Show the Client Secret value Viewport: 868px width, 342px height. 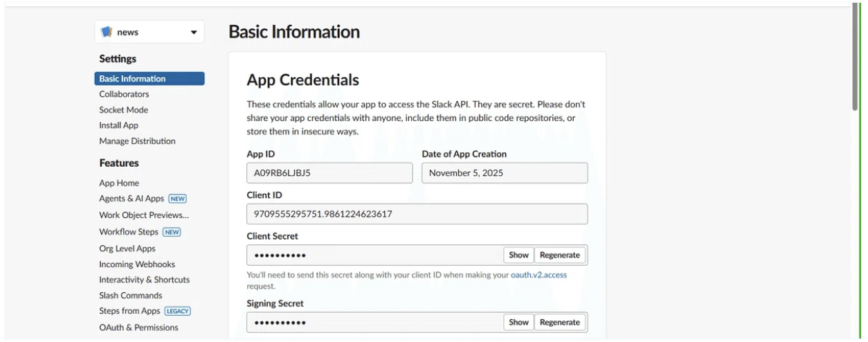(x=518, y=255)
